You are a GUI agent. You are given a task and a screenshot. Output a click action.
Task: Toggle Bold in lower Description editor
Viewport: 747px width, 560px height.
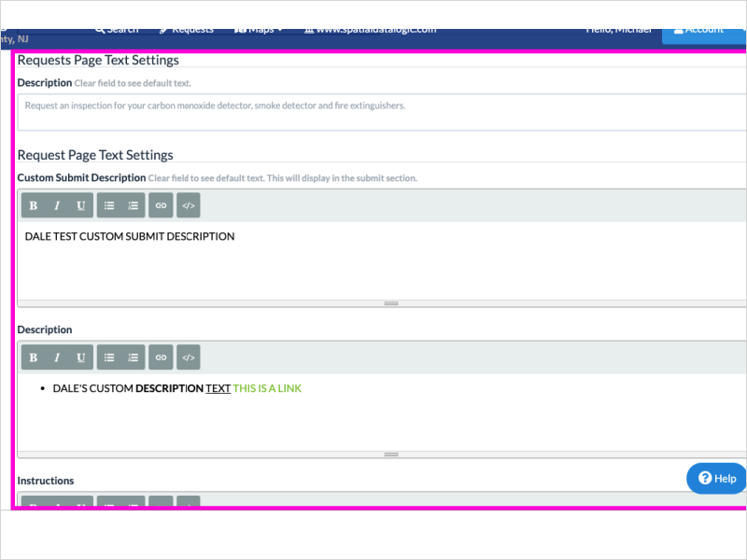[x=34, y=357]
